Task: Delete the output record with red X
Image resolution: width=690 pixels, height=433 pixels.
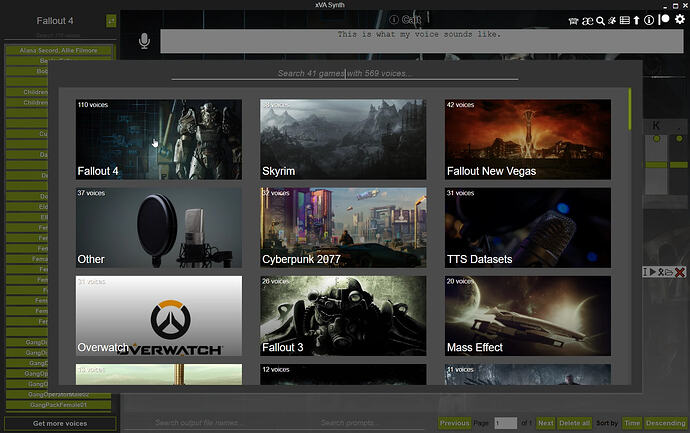Action: pos(680,272)
